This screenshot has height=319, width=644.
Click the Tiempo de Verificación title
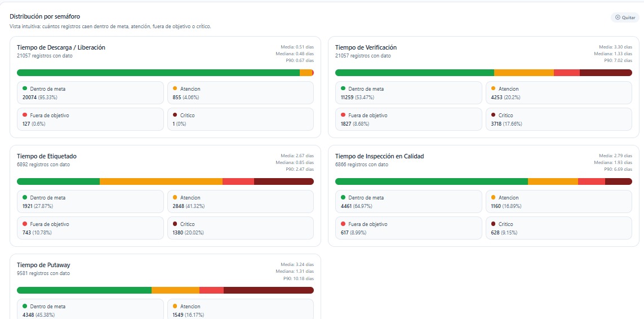click(366, 47)
